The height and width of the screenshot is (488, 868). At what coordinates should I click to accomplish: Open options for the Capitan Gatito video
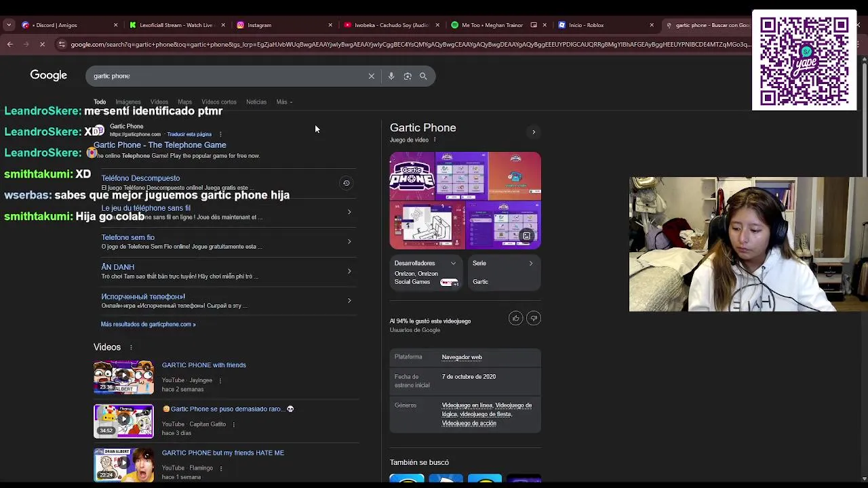pos(233,424)
